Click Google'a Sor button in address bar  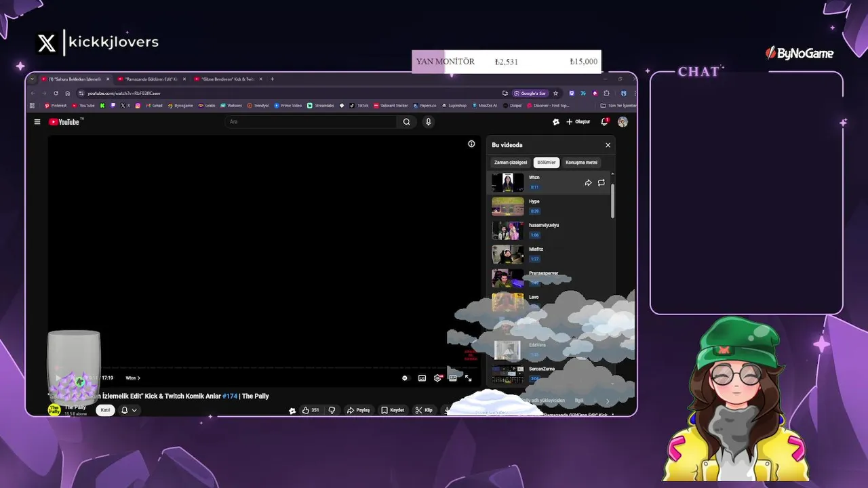(530, 93)
